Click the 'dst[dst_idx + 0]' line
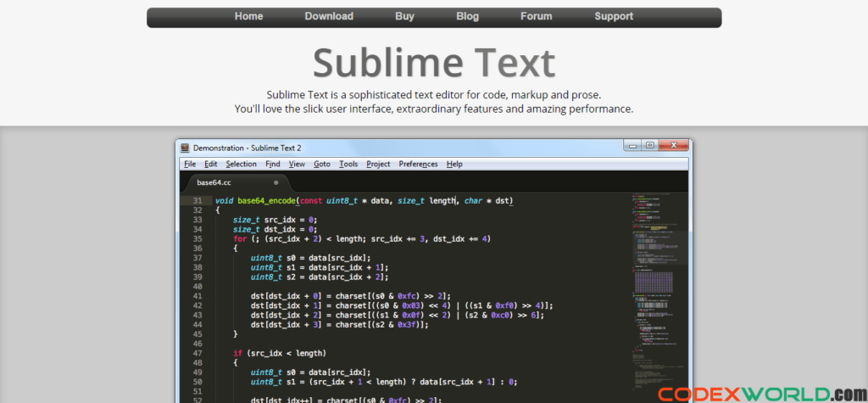This screenshot has height=403, width=868. [x=351, y=296]
